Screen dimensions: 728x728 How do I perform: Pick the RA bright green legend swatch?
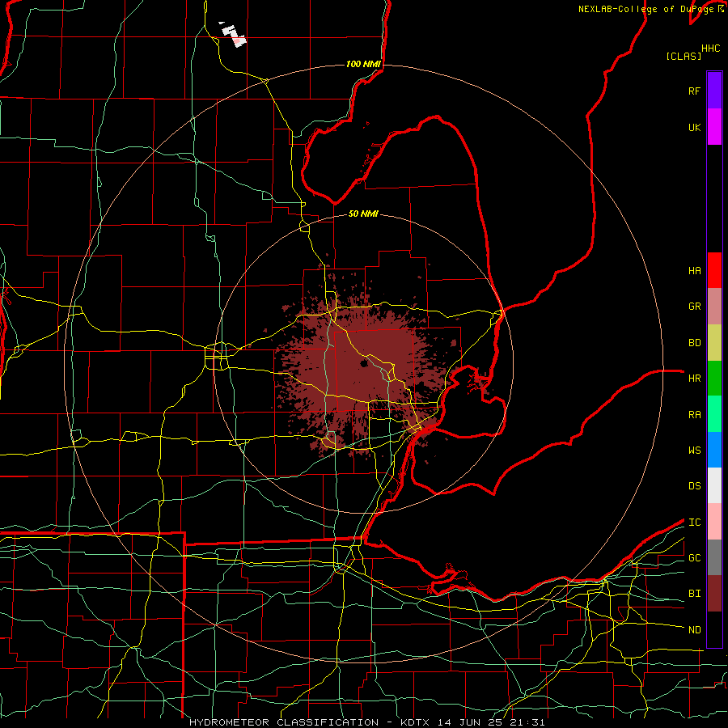click(714, 414)
